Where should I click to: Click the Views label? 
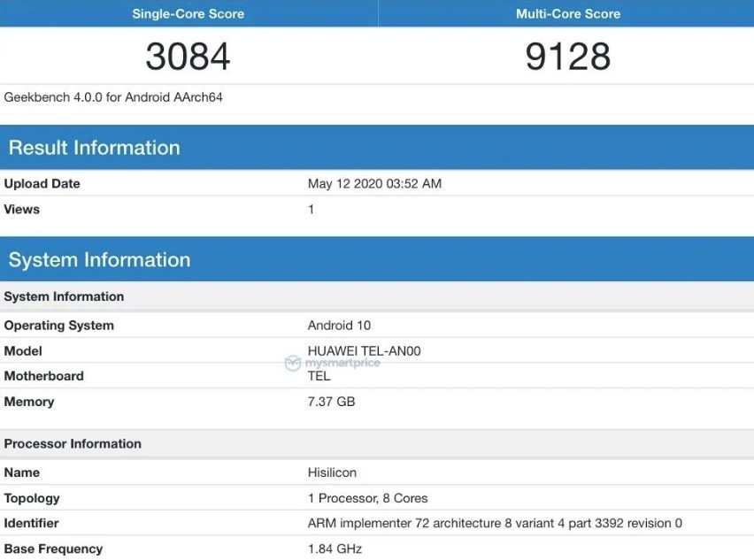[x=21, y=209]
